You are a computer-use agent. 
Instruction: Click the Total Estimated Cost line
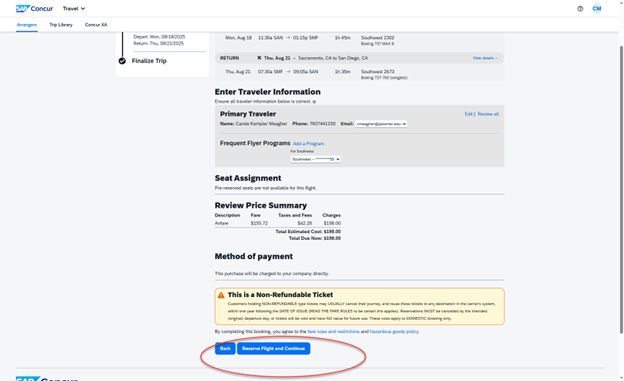tap(308, 231)
